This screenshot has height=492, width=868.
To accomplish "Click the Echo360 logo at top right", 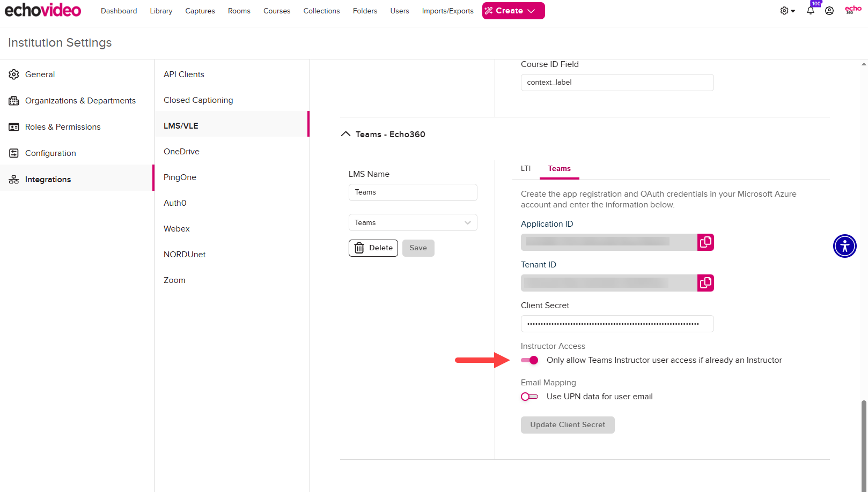I will (853, 10).
